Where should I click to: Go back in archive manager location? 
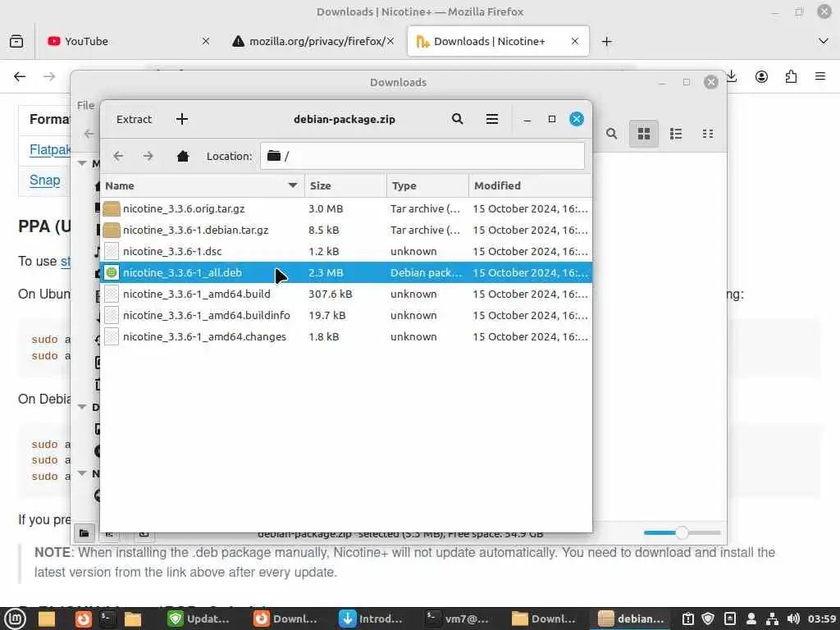click(118, 156)
